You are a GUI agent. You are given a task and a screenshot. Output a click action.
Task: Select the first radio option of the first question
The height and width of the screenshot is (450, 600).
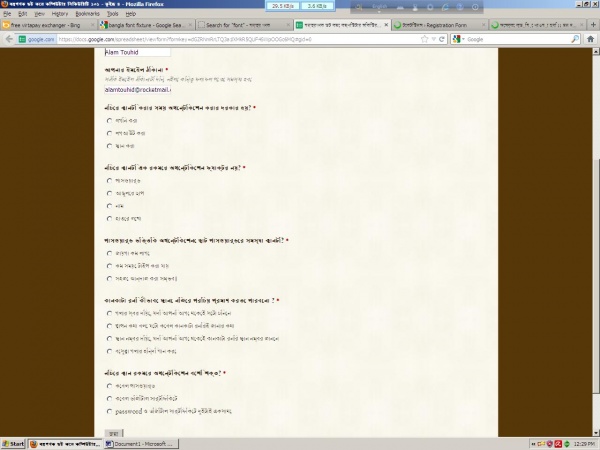click(109, 121)
